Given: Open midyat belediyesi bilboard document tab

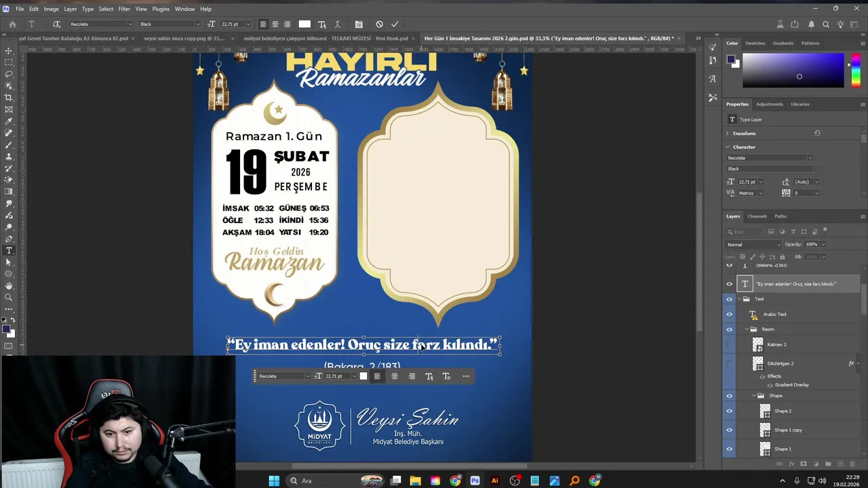Looking at the screenshot, I should point(325,39).
